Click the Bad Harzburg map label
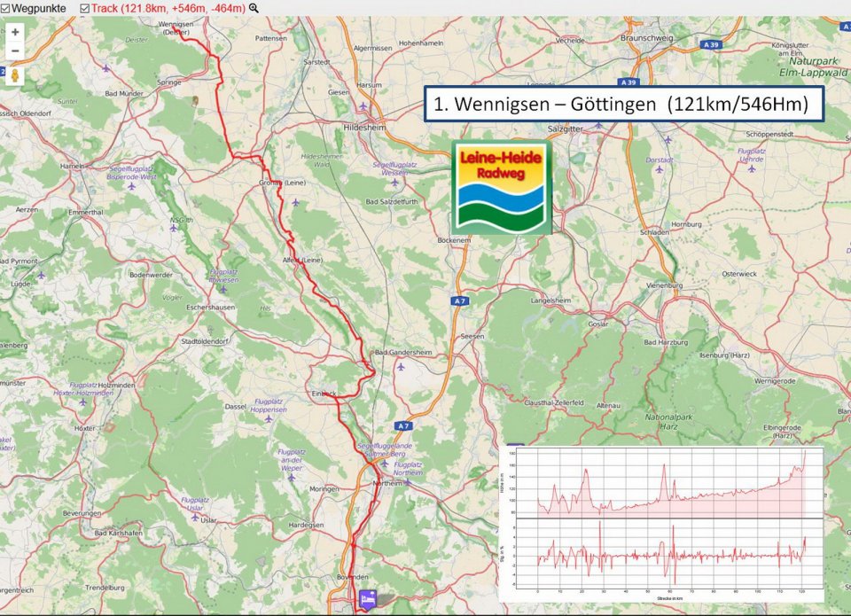 [666, 342]
